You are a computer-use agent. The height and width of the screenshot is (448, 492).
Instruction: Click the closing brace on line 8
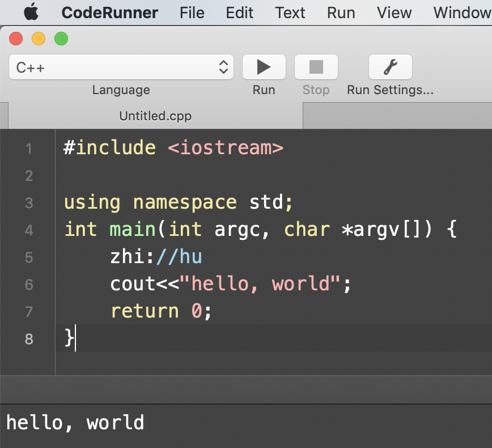pos(69,338)
